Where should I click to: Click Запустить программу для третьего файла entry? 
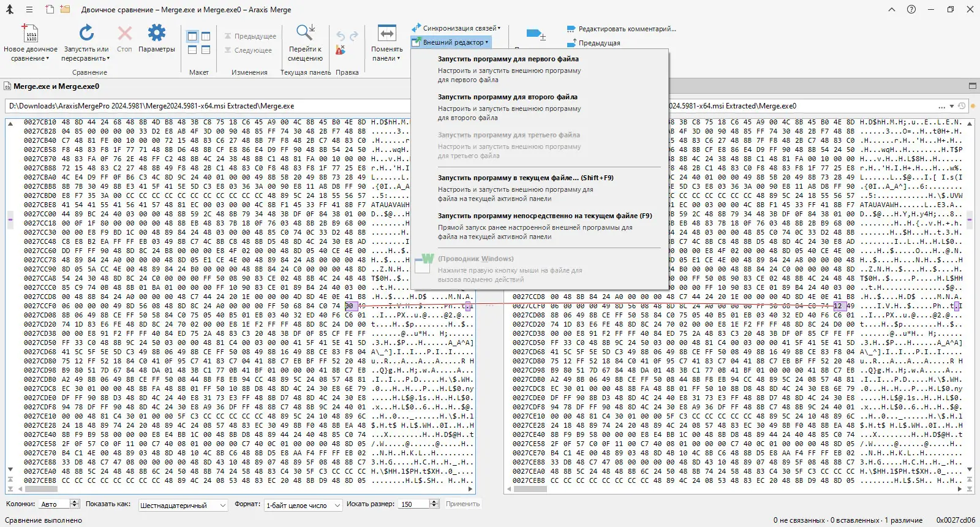(539, 145)
